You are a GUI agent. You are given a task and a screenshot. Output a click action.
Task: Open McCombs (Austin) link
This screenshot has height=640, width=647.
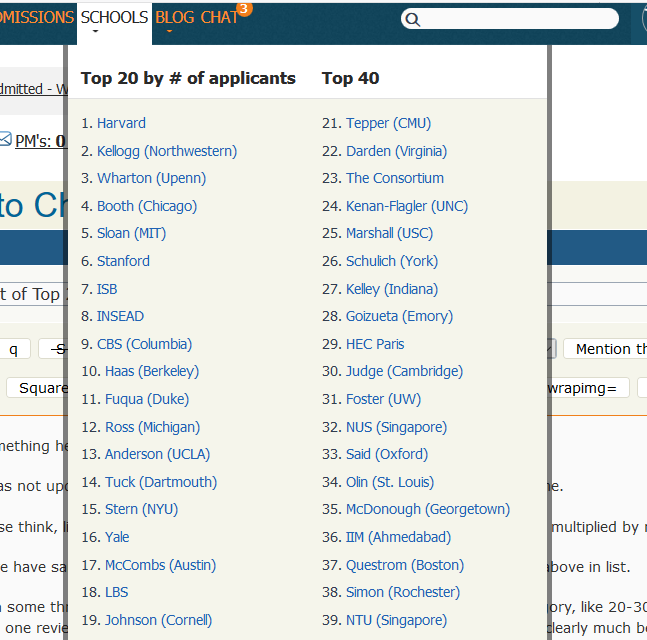coord(161,565)
